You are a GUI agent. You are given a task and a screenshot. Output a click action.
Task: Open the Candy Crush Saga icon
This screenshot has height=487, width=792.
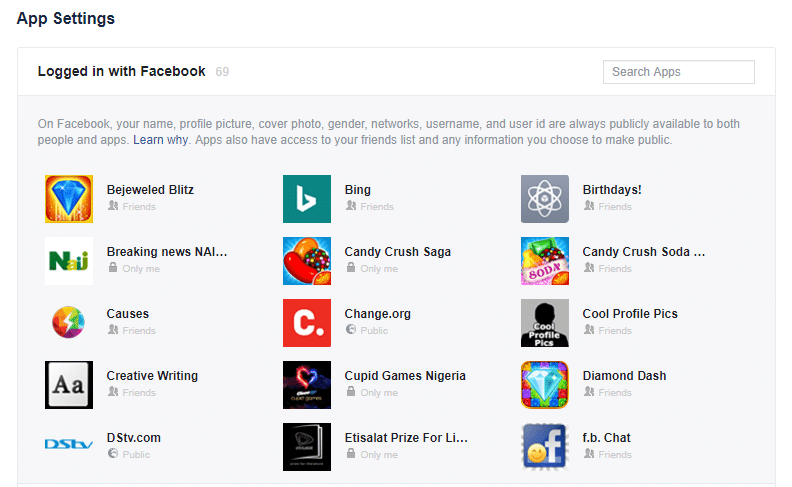307,261
